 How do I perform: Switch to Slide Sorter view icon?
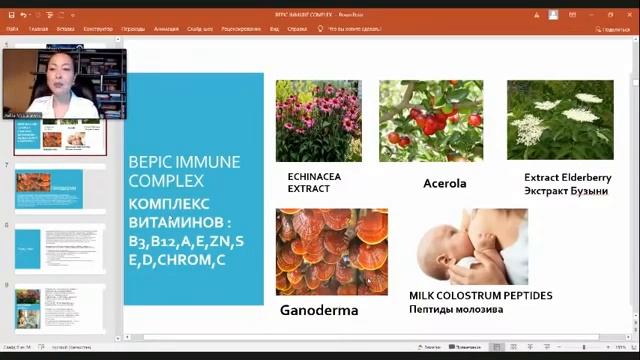[x=513, y=347]
